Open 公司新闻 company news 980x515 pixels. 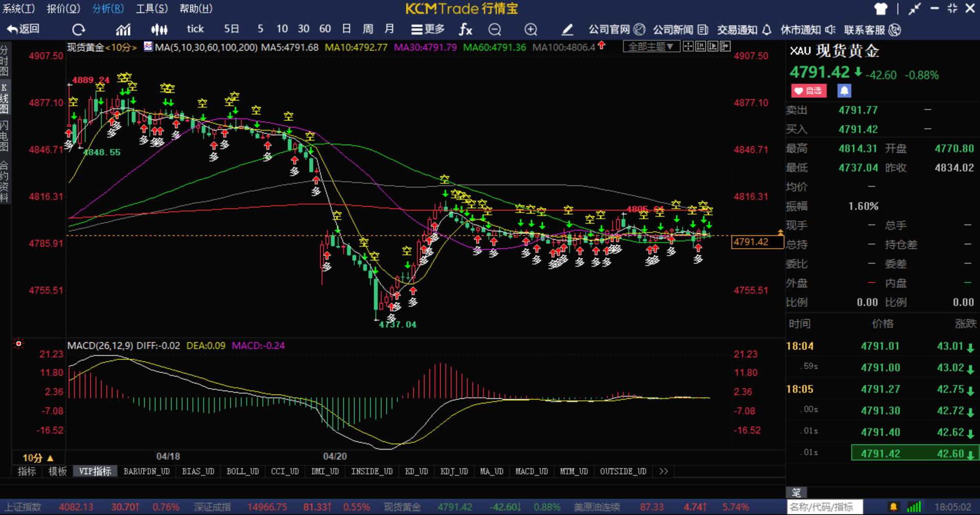pos(681,30)
